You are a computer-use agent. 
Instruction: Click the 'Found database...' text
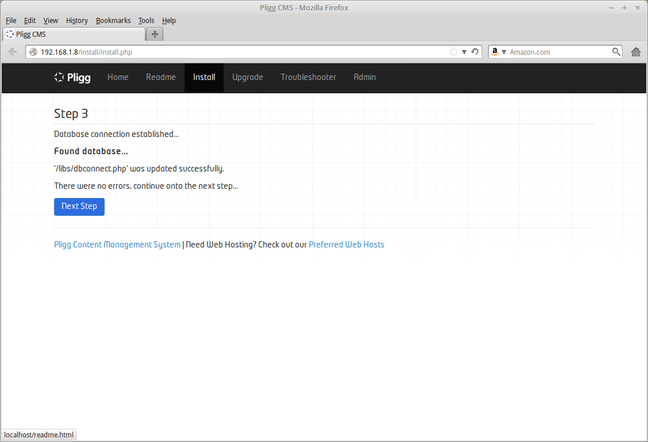click(x=91, y=151)
